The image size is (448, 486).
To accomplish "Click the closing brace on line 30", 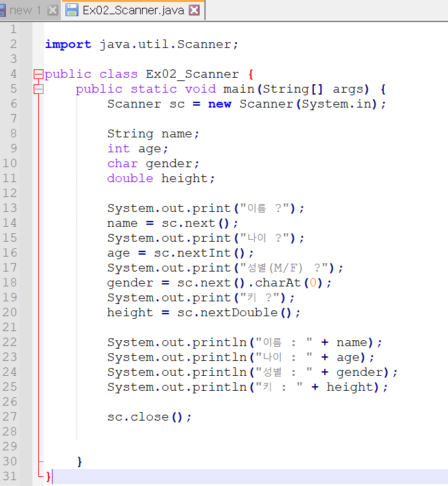I will tap(80, 462).
